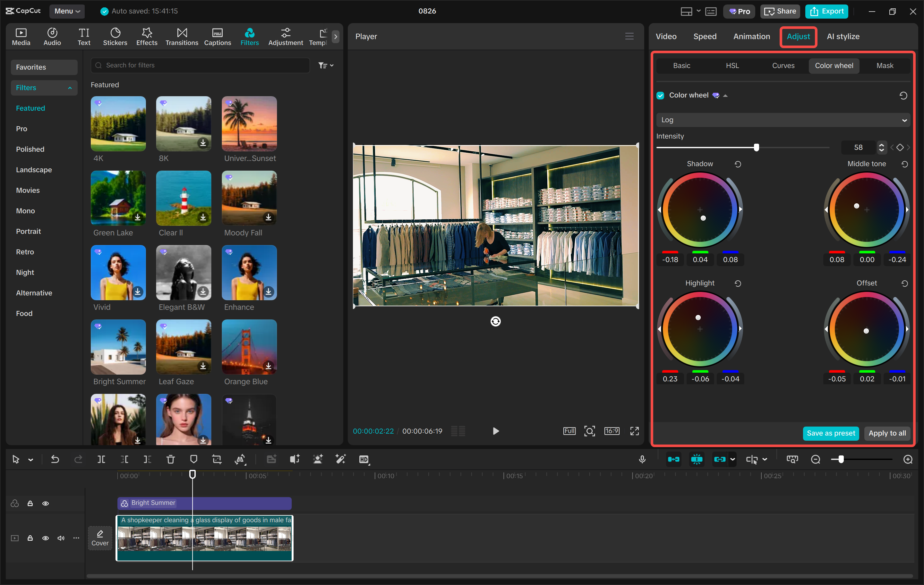The image size is (924, 585).
Task: Expand the selection tool options chevron
Action: pyautogui.click(x=31, y=459)
